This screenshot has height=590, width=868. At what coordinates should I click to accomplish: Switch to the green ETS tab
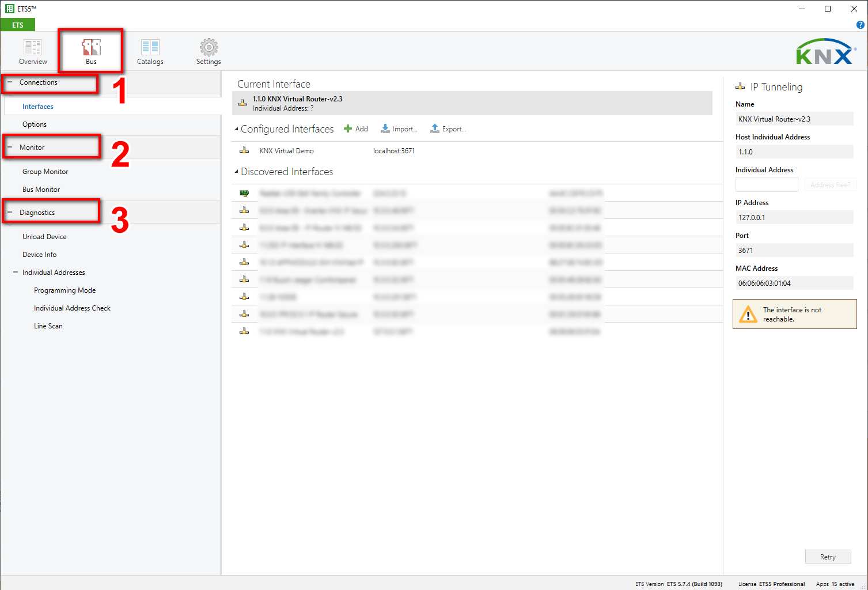(x=18, y=25)
